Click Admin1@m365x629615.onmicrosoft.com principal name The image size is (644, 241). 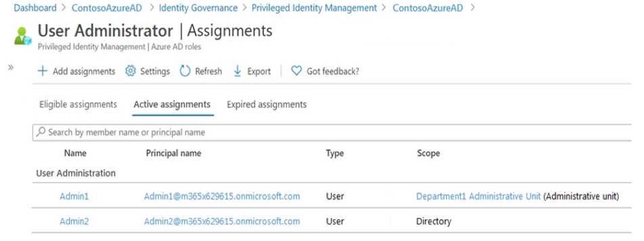click(222, 196)
